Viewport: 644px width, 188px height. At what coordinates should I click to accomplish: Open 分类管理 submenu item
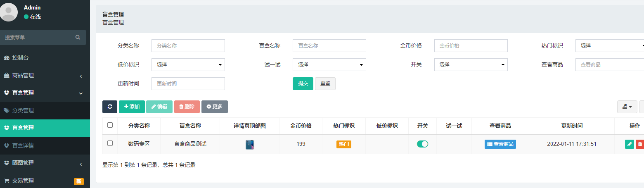23,111
